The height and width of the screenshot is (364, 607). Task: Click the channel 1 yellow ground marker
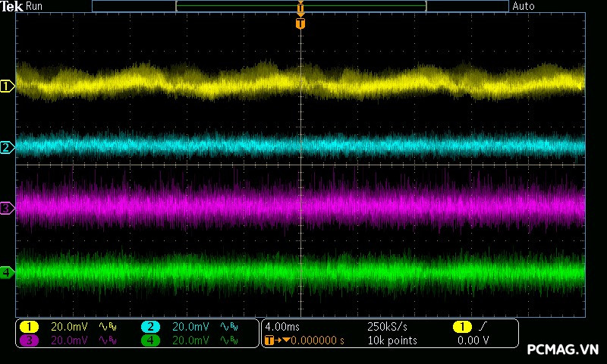click(7, 86)
